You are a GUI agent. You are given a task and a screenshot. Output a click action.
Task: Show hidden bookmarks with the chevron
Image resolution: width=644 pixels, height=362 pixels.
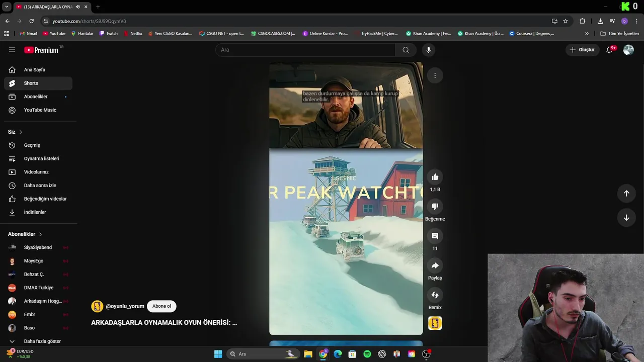click(587, 34)
